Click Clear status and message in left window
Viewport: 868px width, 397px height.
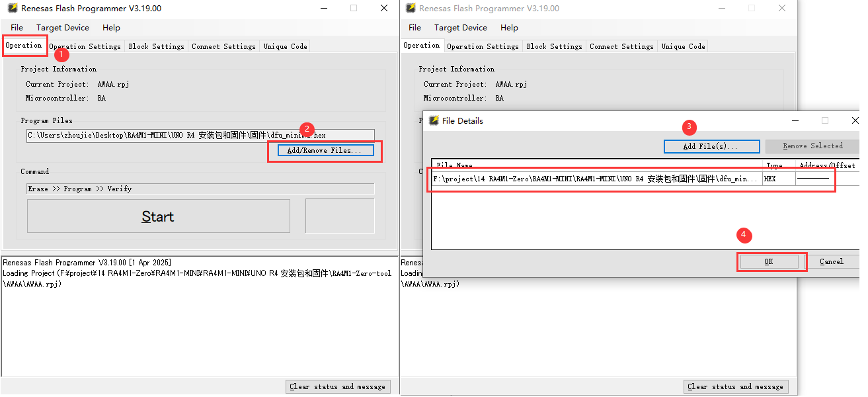tap(337, 386)
